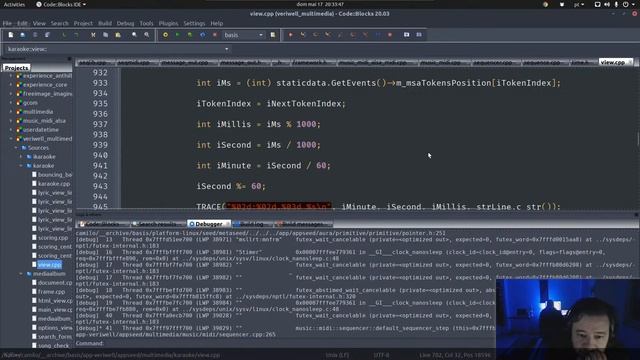Open the File menu
This screenshot has width=640, height=360.
point(7,23)
